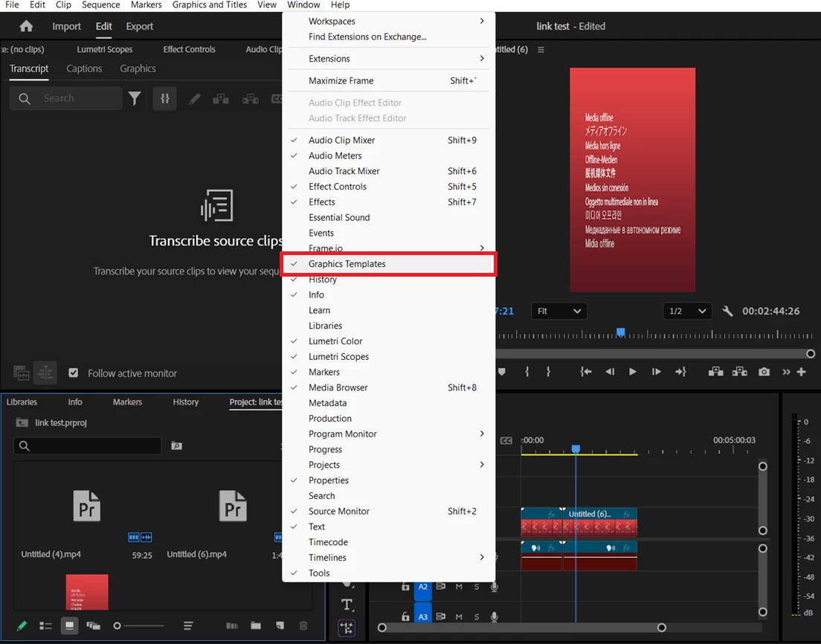Open the transcript filter funnel icon
Viewport: 821px width, 644px height.
[135, 98]
